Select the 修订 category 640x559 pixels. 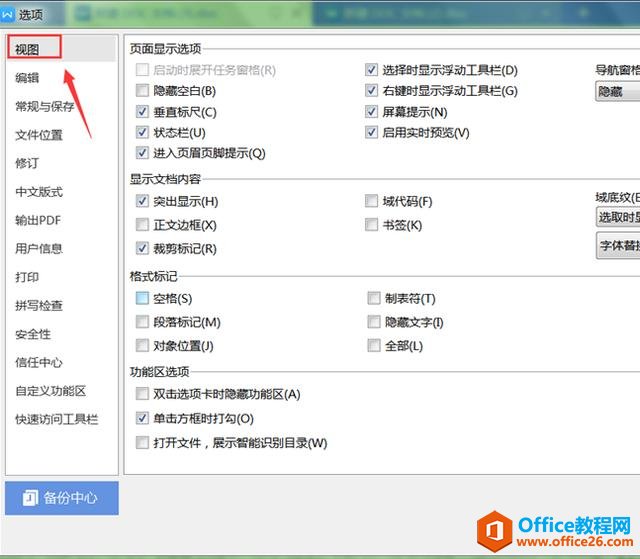[x=27, y=163]
